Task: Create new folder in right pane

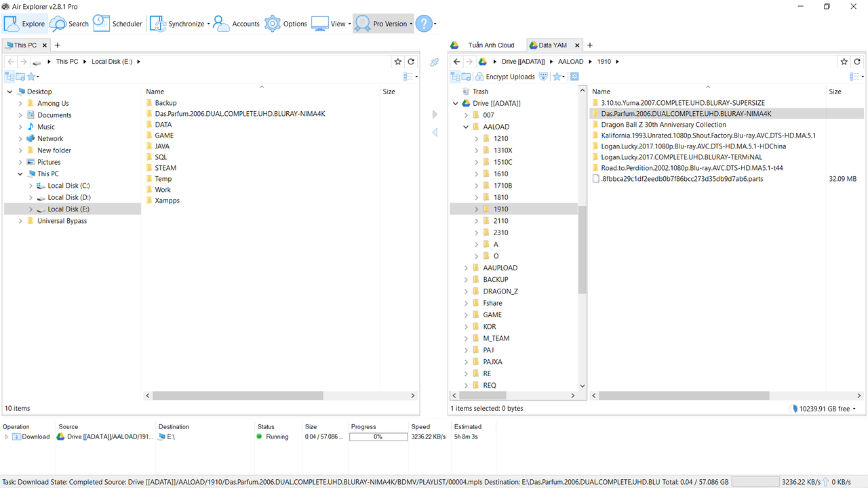Action: point(467,77)
